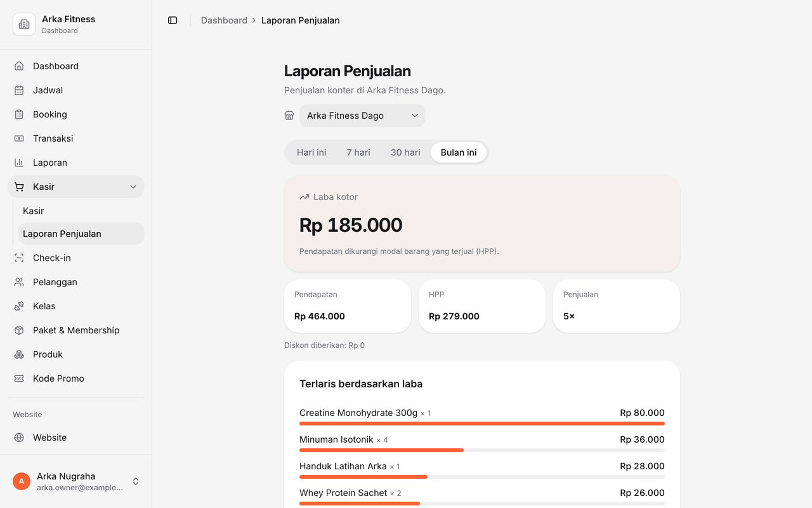Click the Check-in scan icon
Screen dimensions: 812x508
[x=19, y=258]
